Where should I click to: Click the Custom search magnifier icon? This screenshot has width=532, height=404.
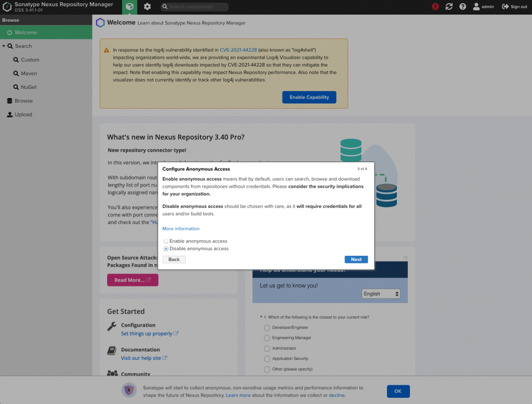[16, 60]
